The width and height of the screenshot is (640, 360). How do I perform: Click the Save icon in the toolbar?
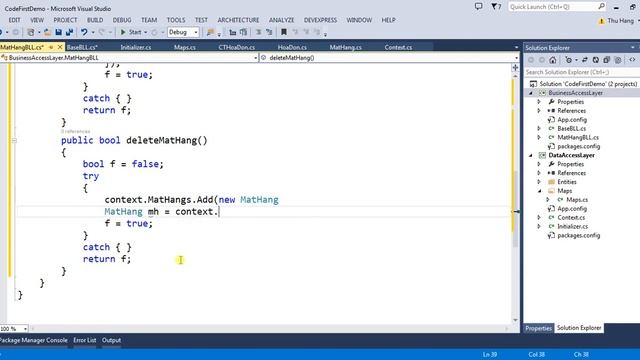pos(58,32)
